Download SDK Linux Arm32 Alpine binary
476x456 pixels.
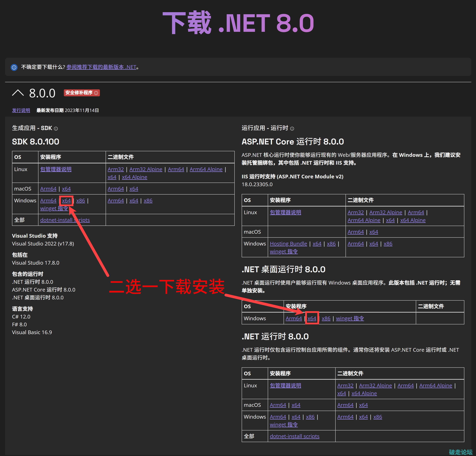point(146,169)
